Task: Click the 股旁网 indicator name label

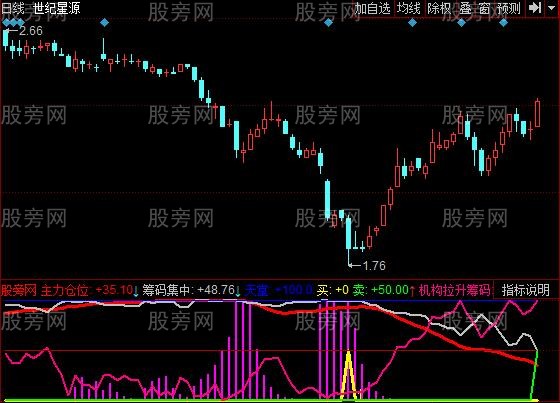Action: (19, 290)
